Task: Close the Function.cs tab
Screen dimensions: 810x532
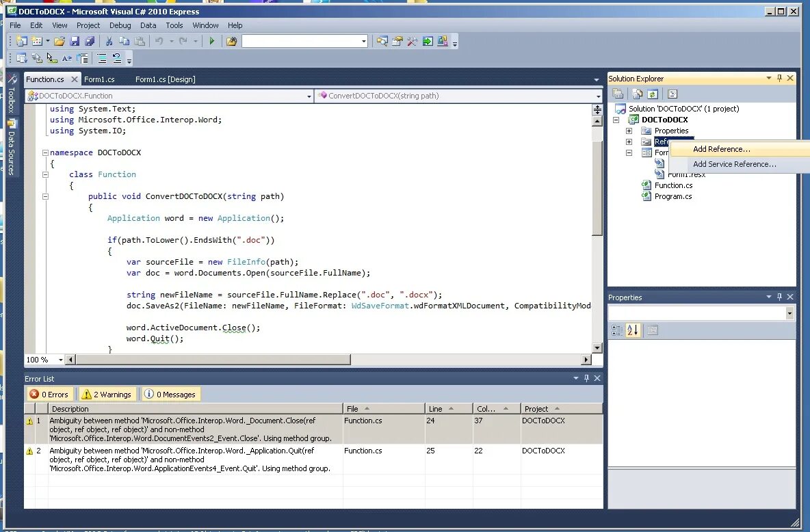Action: pyautogui.click(x=75, y=79)
